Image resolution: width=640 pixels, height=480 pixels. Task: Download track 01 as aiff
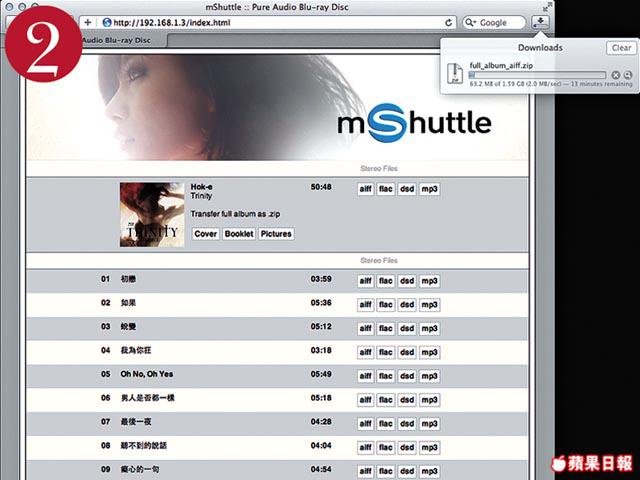(x=365, y=280)
